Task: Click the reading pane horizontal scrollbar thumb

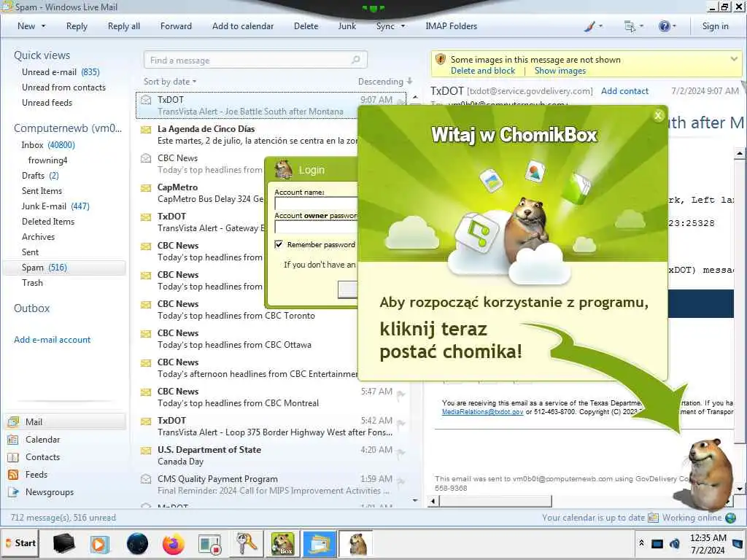Action: [495, 501]
